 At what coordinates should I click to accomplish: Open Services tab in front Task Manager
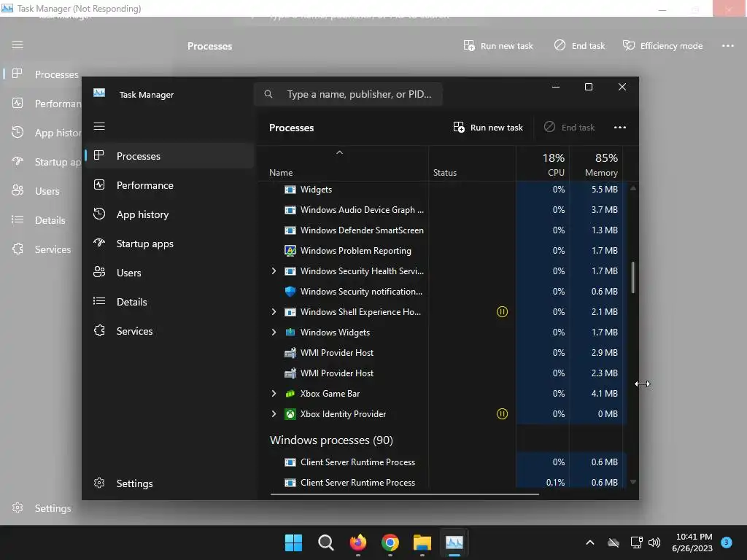170,331
